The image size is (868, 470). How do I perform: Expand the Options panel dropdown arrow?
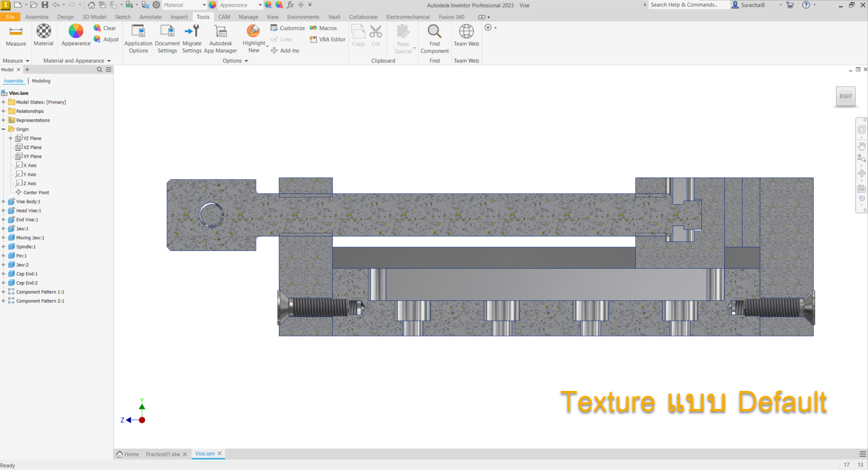pos(246,61)
